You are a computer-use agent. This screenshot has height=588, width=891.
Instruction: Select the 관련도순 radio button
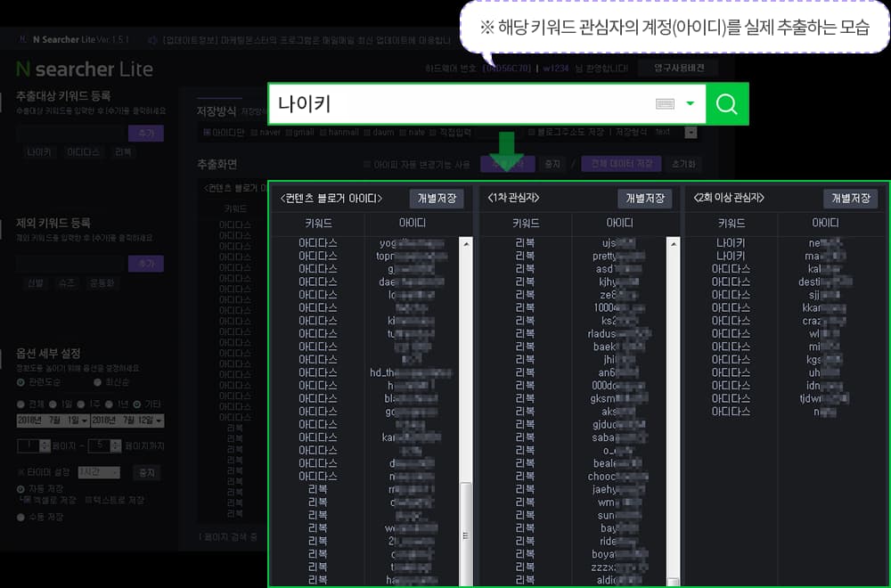pos(20,382)
